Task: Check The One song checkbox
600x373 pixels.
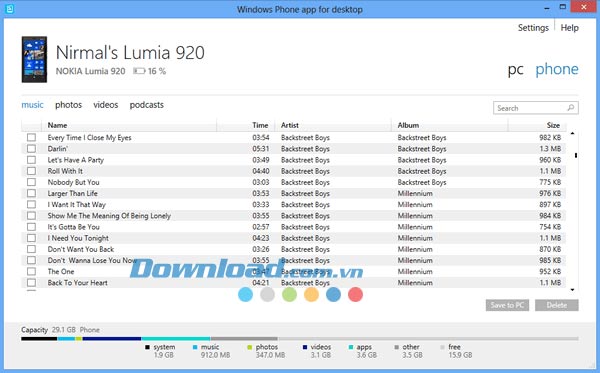Action: (x=31, y=271)
